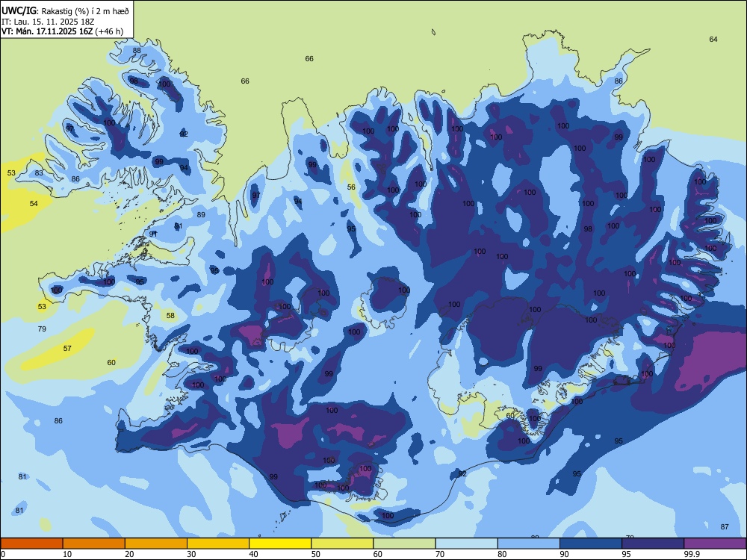Select the '58' humidity value on the map
The width and height of the screenshot is (747, 560).
coord(170,316)
